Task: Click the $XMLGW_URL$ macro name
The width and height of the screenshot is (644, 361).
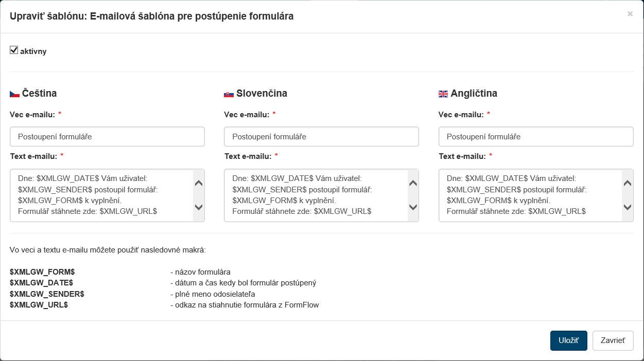Action: pyautogui.click(x=39, y=305)
